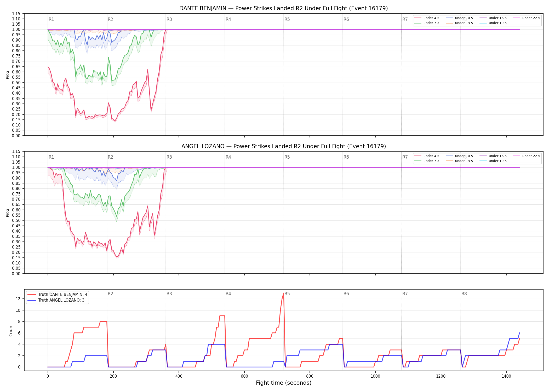This screenshot has width=549, height=392.
Task: Click 'Truth DANTE BENJAMIN: 4' legend entry
Action: click(x=58, y=295)
